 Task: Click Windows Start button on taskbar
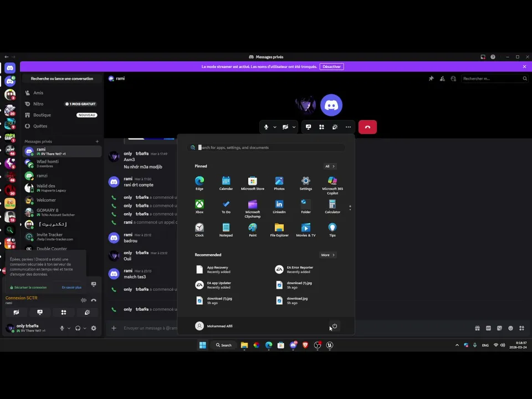(203, 345)
